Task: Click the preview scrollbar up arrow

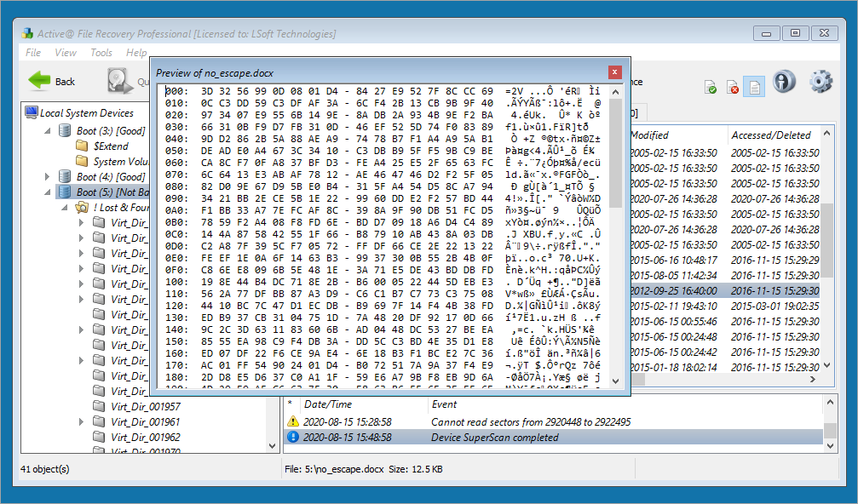Action: tap(615, 92)
